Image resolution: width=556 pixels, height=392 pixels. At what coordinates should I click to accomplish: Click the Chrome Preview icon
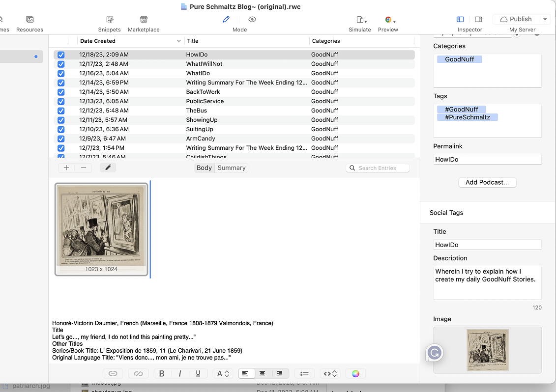[388, 20]
